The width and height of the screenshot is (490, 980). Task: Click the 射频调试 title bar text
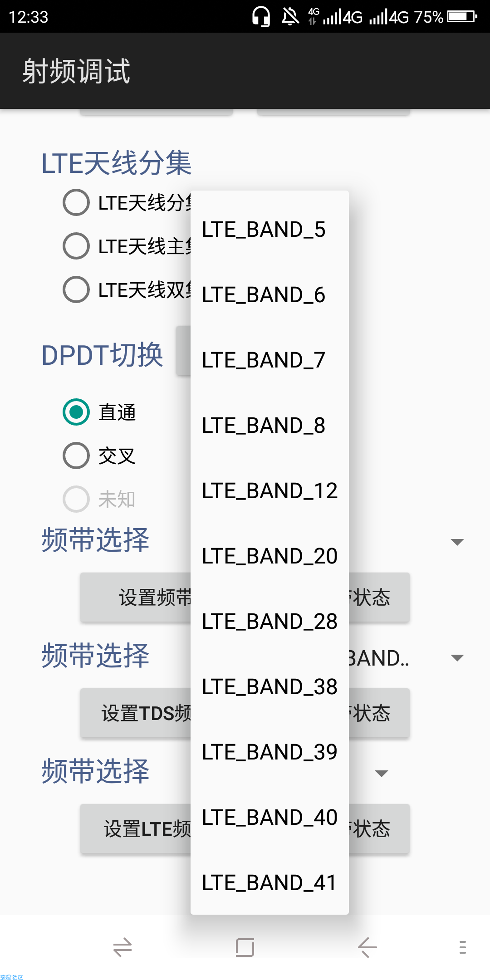[76, 71]
